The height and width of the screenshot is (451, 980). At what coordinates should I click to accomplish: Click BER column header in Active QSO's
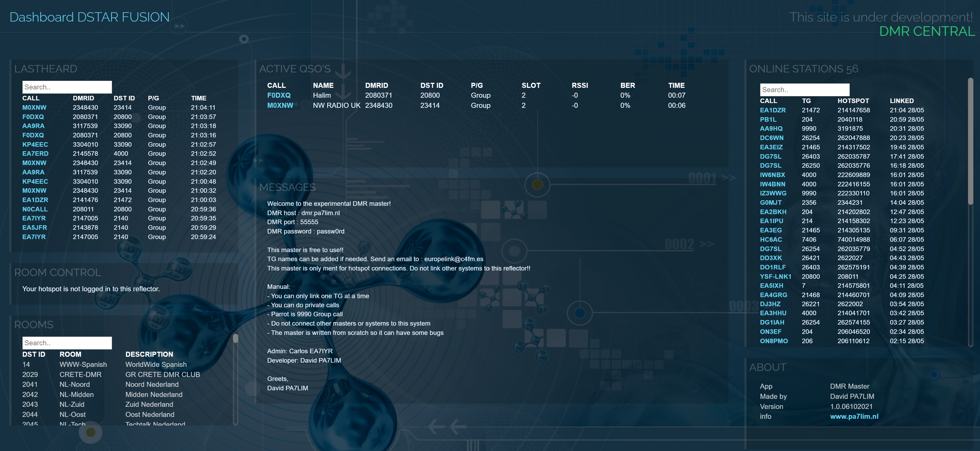pos(627,86)
